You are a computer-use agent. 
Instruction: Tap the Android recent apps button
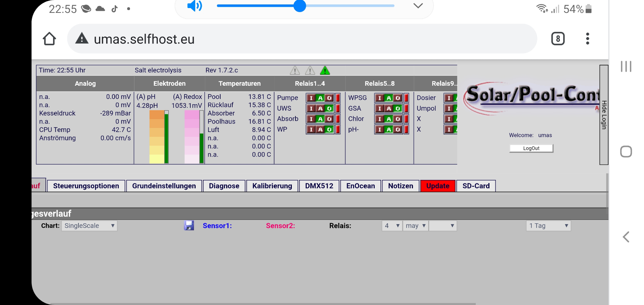coord(626,66)
